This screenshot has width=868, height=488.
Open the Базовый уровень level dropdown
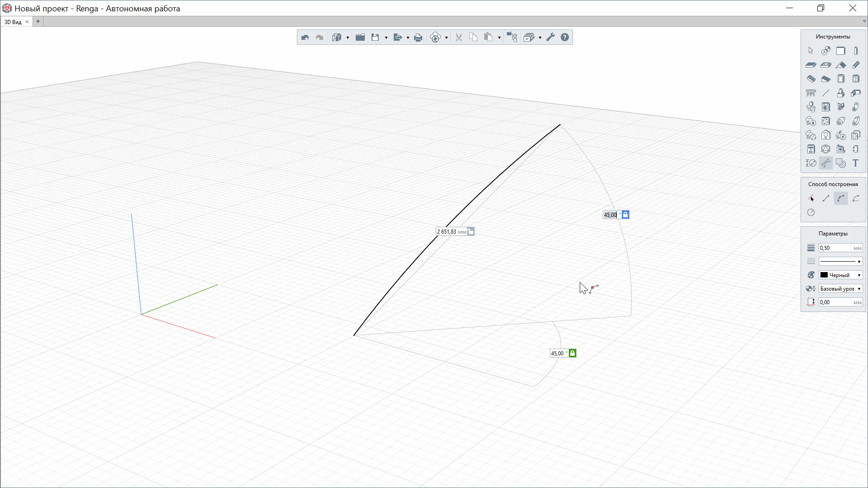pos(840,289)
